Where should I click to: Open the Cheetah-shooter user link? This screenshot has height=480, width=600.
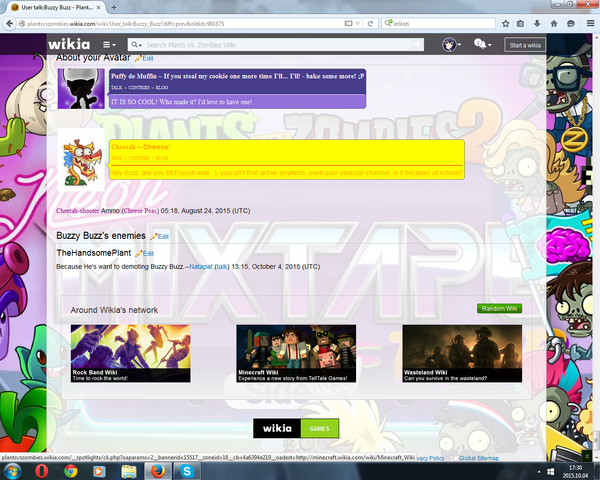[x=78, y=211]
